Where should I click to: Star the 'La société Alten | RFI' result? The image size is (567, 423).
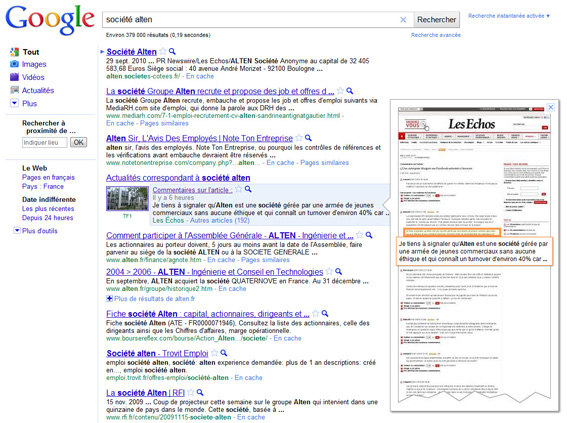191,392
